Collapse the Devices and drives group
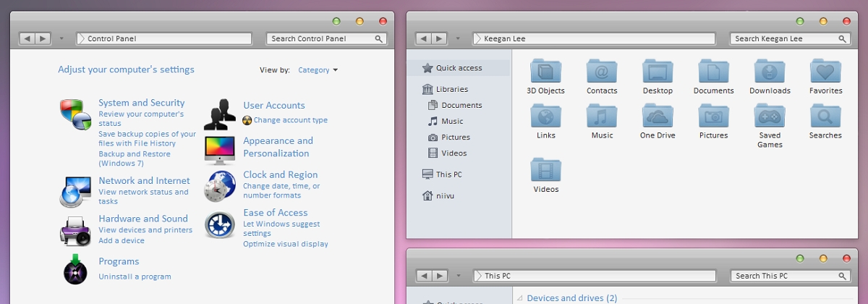The width and height of the screenshot is (868, 304). (519, 297)
